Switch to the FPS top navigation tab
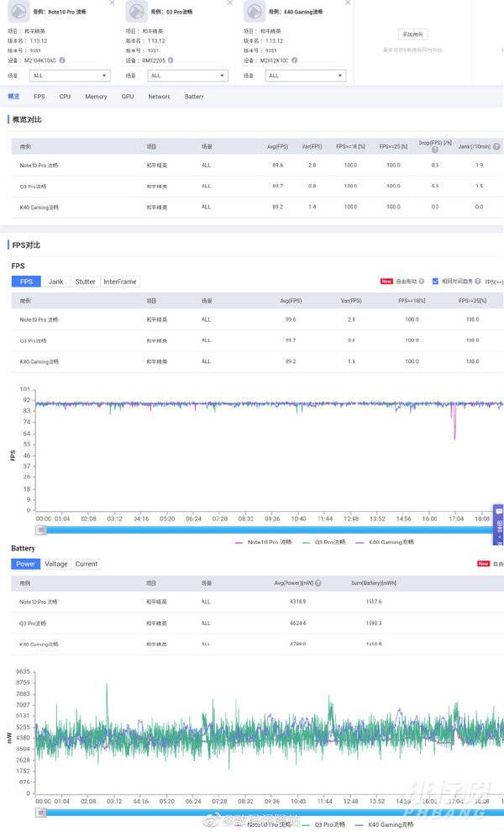 [39, 97]
